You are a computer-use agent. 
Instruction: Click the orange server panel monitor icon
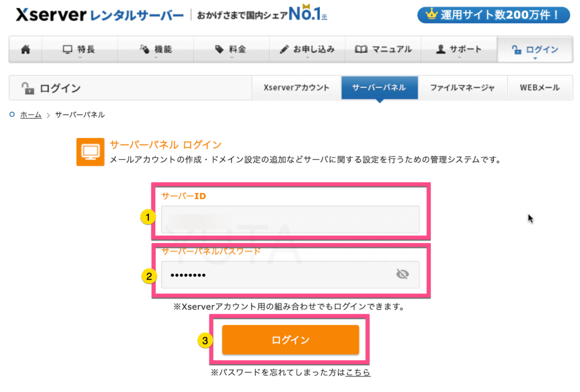coord(90,152)
